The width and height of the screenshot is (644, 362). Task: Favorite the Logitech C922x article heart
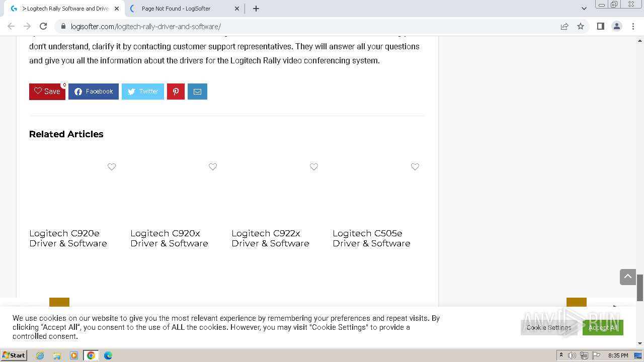tap(314, 167)
